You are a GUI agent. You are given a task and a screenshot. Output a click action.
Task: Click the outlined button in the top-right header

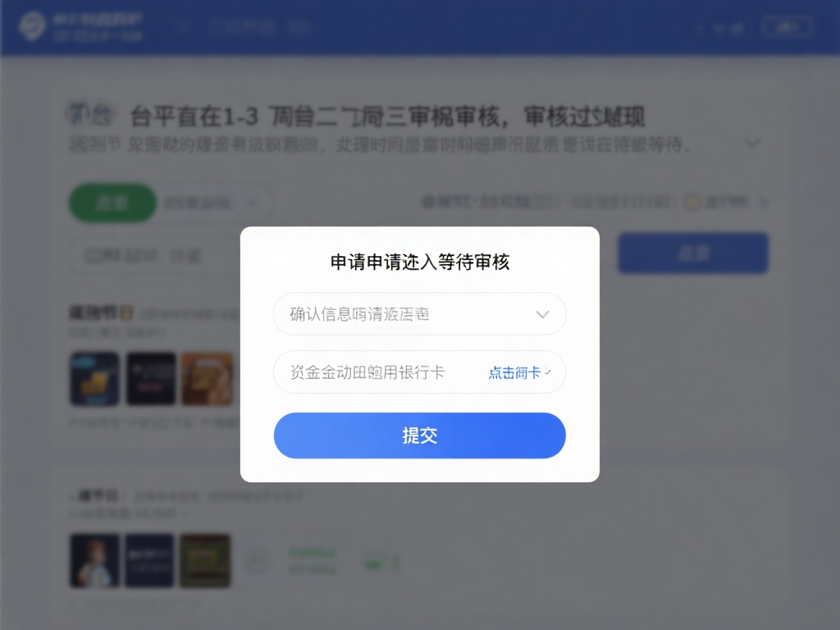point(787,27)
